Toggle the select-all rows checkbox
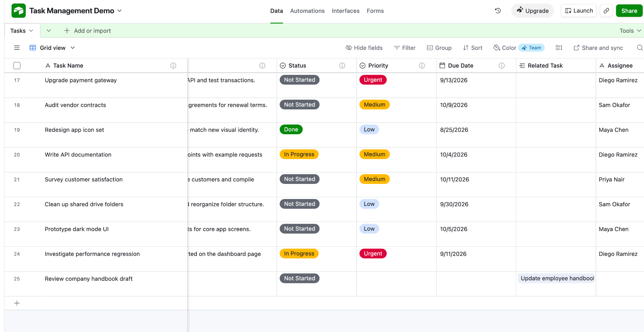Image resolution: width=644 pixels, height=332 pixels. click(x=17, y=65)
